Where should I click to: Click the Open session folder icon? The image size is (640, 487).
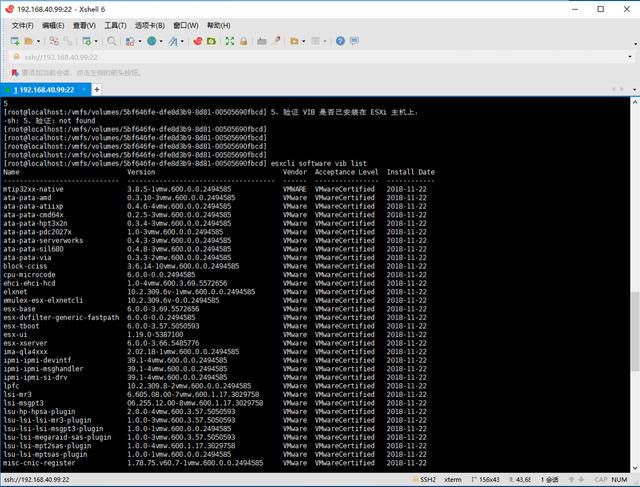tap(29, 41)
